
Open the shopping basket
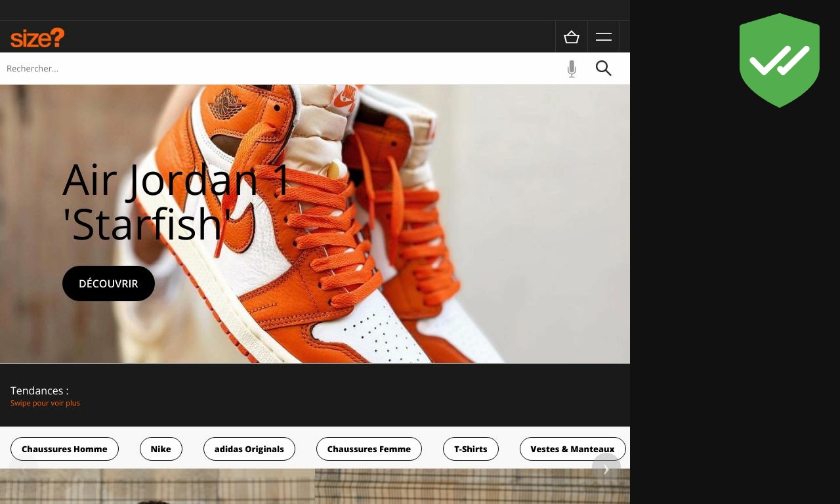pyautogui.click(x=572, y=37)
